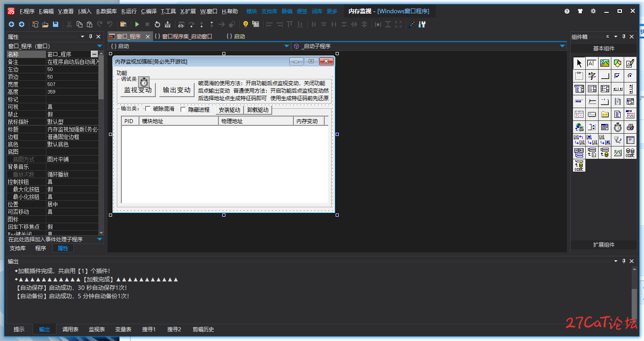
Task: Open the 窗口_程序 selector dropdown in properties panel
Action: pos(99,45)
